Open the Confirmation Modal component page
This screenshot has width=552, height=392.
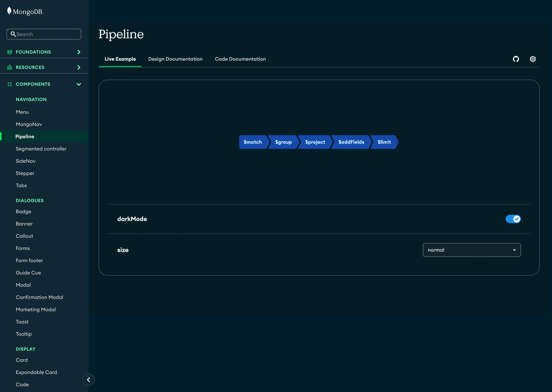pyautogui.click(x=39, y=297)
